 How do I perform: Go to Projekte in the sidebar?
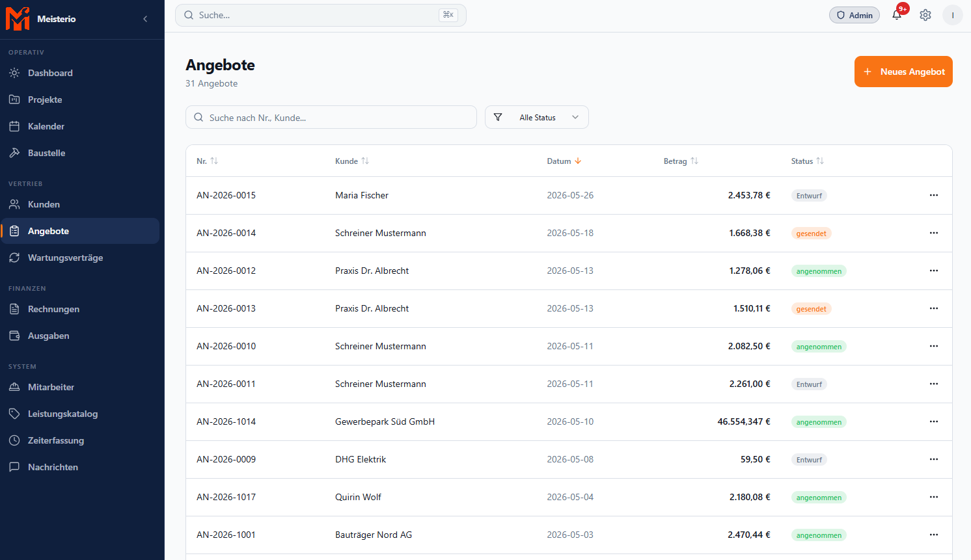(x=80, y=100)
